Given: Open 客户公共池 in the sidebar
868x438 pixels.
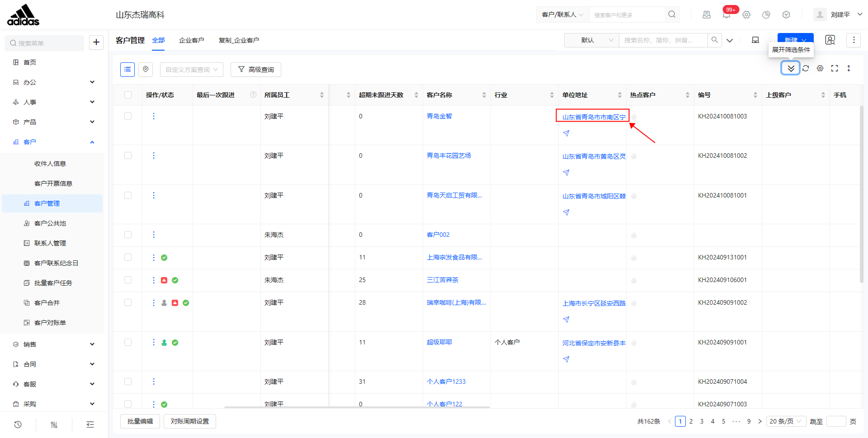Looking at the screenshot, I should (x=50, y=223).
